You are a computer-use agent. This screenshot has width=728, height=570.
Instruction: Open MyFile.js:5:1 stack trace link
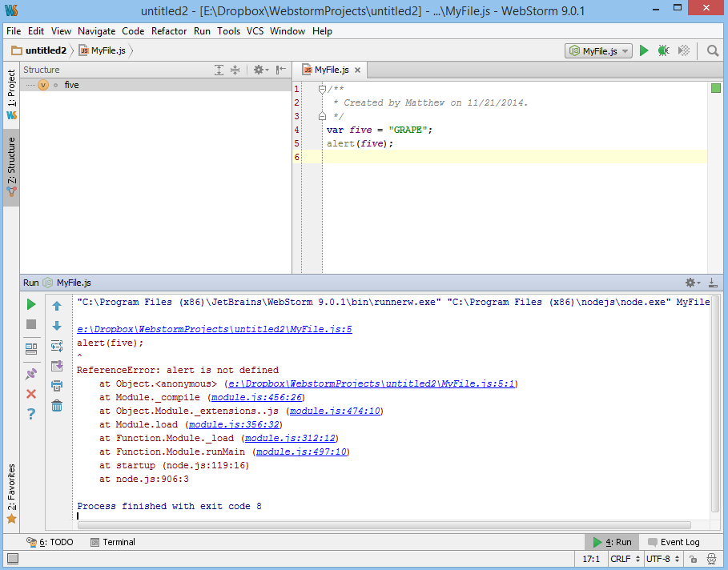pos(372,383)
